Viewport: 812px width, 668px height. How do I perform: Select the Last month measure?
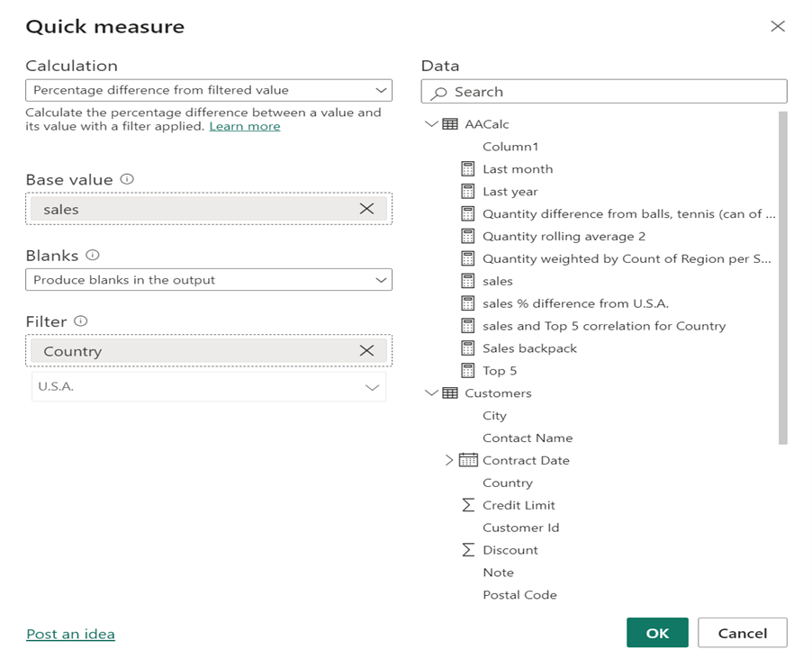(518, 169)
